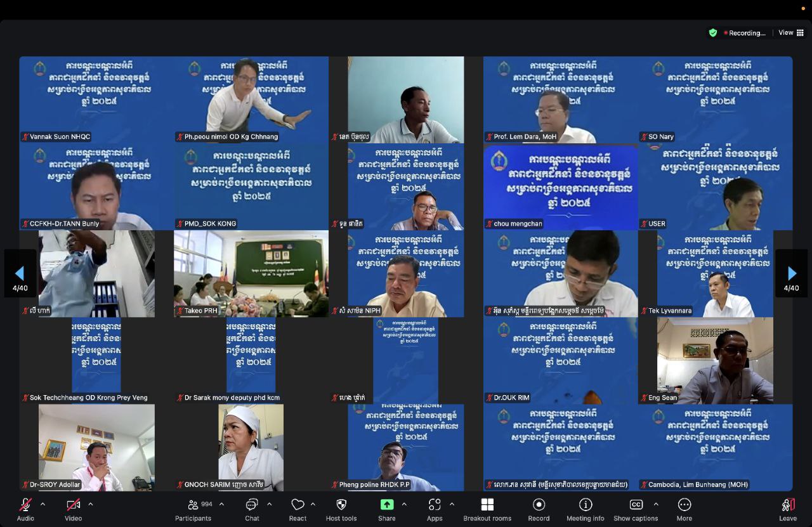
Task: Select Cambodia, Lim Bunheang (MOH) tile
Action: point(716,447)
